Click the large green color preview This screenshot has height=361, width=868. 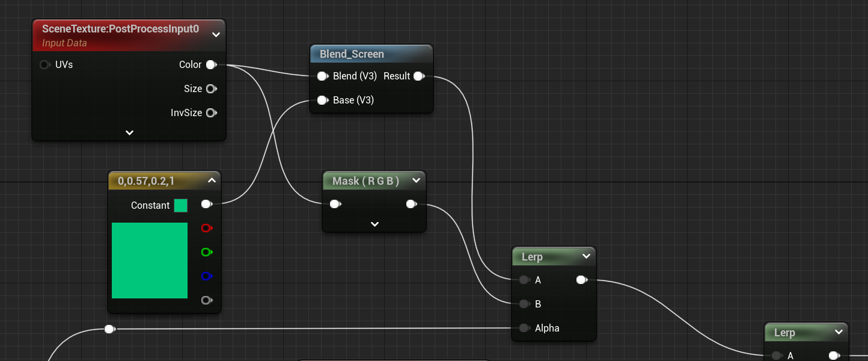150,261
